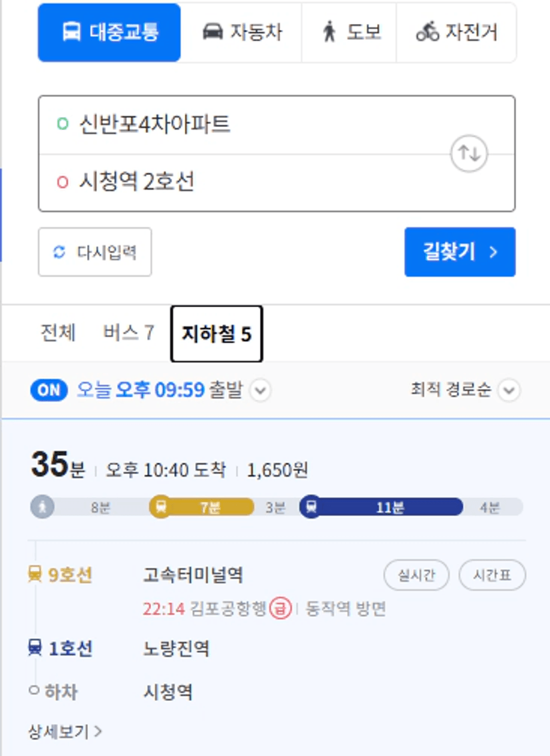Select the 대중교통 bus transit mode
The width and height of the screenshot is (550, 756).
click(110, 33)
